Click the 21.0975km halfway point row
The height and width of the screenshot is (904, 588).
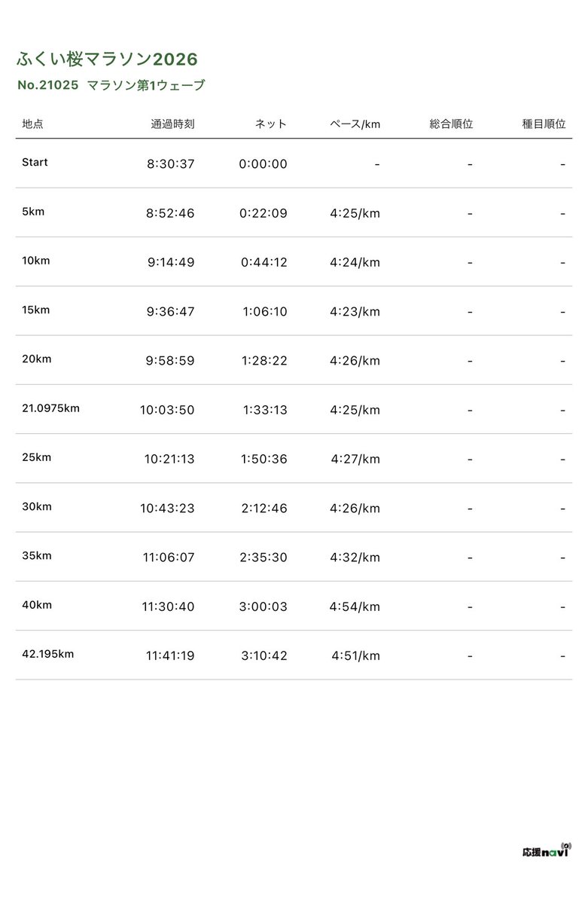pos(294,409)
